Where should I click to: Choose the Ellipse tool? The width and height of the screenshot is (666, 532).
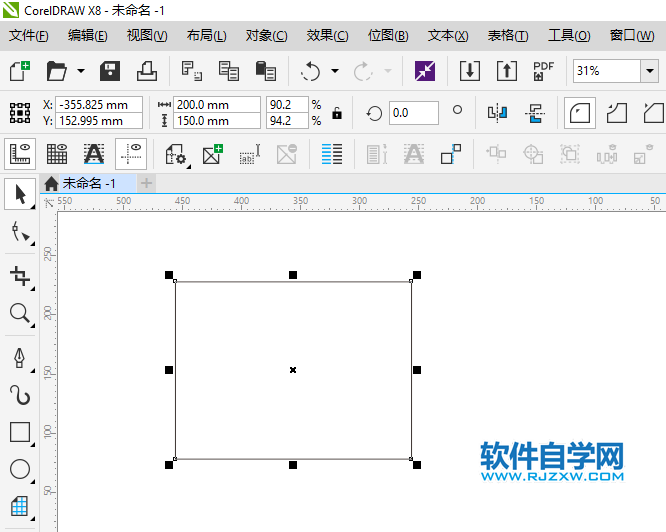coord(20,469)
